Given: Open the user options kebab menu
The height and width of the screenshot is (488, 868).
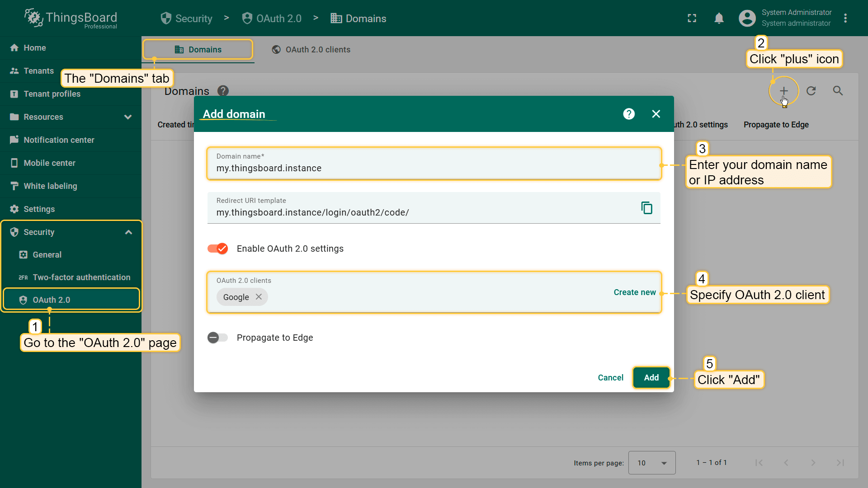Looking at the screenshot, I should (845, 19).
